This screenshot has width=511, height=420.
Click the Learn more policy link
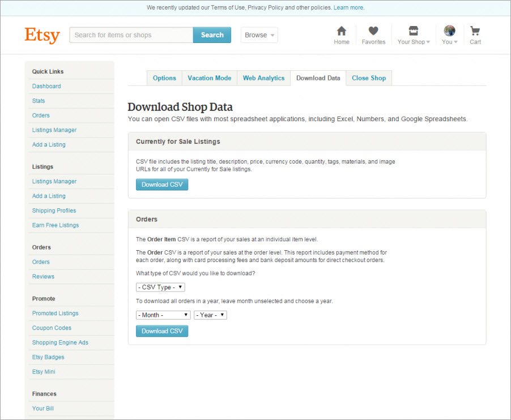(348, 7)
